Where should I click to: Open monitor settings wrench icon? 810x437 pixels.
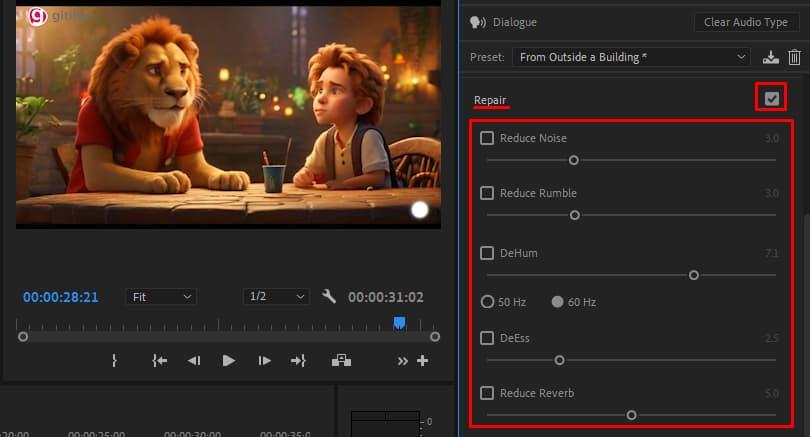[329, 297]
